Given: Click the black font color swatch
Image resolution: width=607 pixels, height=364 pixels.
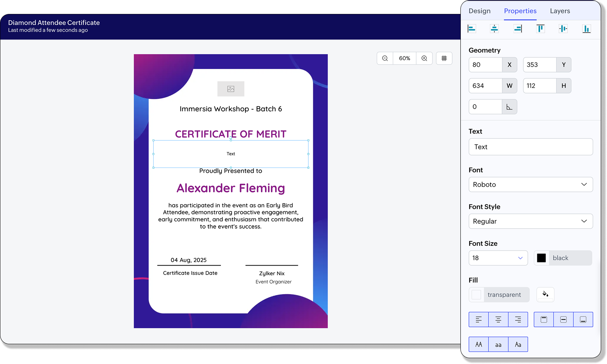Looking at the screenshot, I should pos(542,258).
